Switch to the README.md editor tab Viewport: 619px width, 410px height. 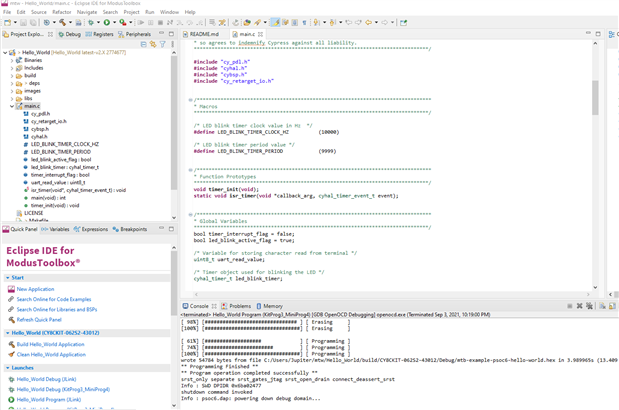[201, 34]
